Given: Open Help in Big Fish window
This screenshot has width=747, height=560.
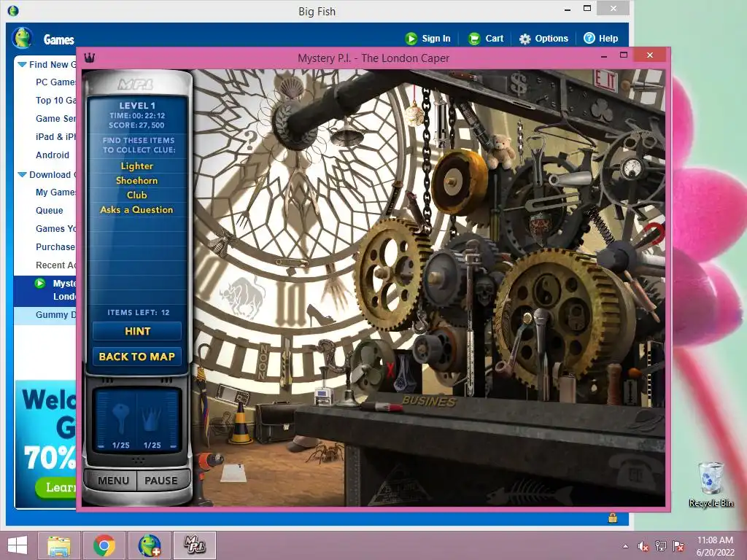Looking at the screenshot, I should point(601,39).
